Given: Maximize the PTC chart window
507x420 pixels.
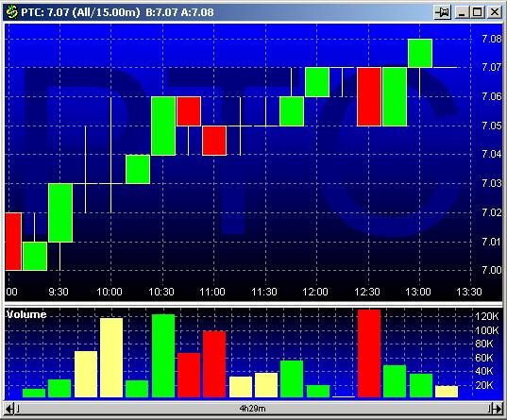Looking at the screenshot, I should tap(477, 12).
